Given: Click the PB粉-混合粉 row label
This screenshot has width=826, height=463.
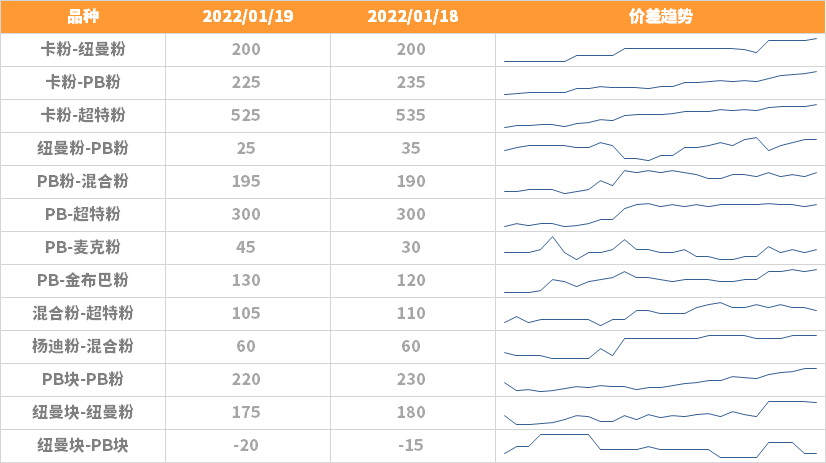Looking at the screenshot, I should coord(83,181).
